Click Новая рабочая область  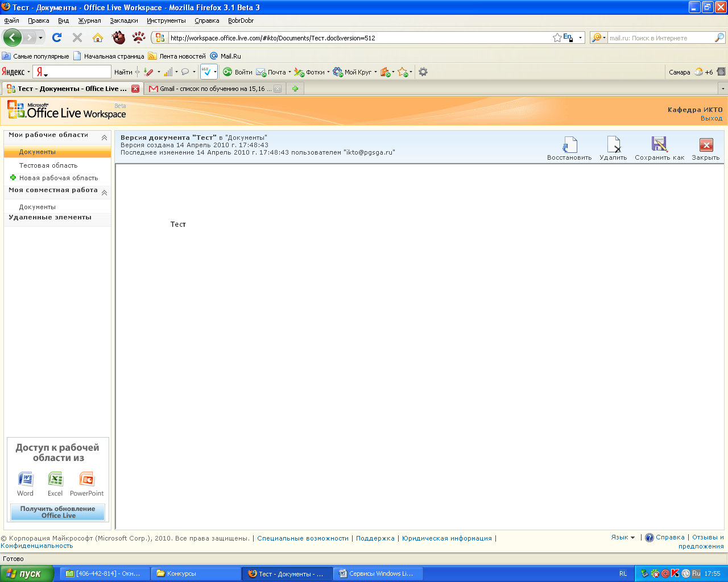(59, 178)
